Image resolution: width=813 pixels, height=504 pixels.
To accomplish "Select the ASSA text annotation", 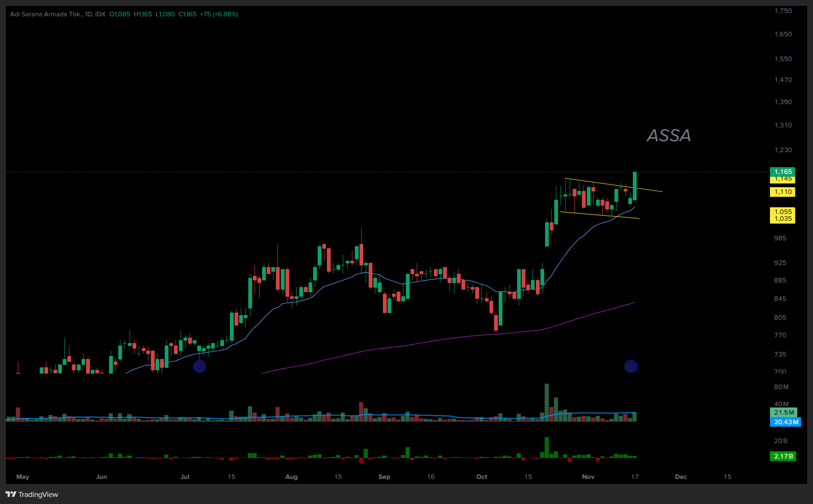I will coord(668,135).
